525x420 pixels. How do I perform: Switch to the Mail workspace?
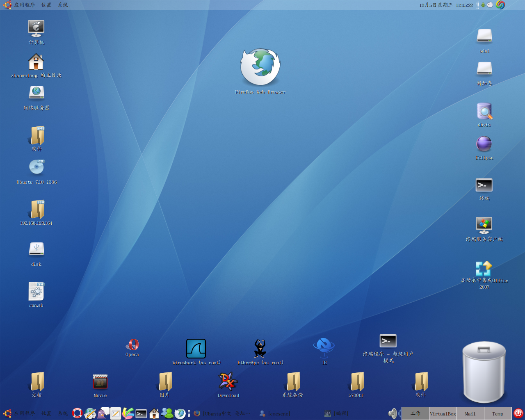click(x=470, y=413)
